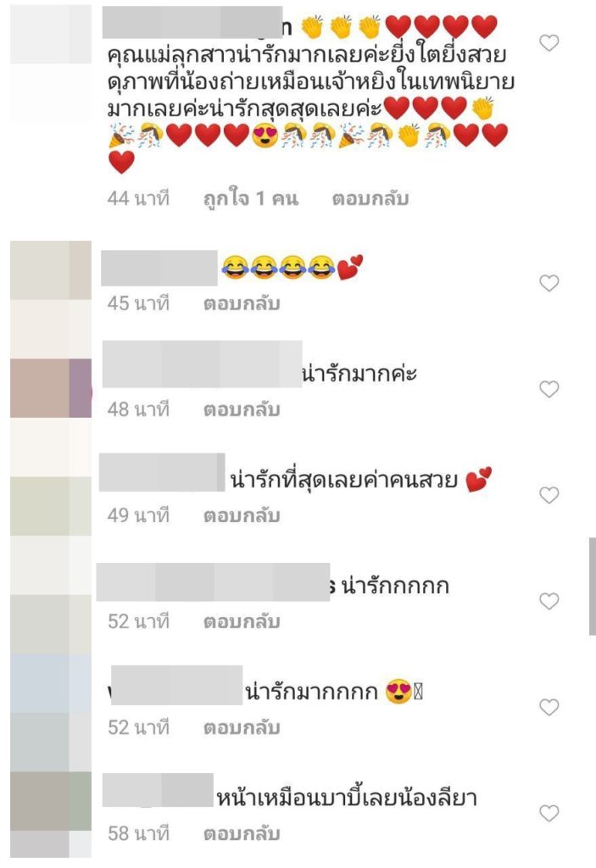This screenshot has width=596, height=868.
Task: Reply to the 45 นาที comment
Action: coord(242,303)
